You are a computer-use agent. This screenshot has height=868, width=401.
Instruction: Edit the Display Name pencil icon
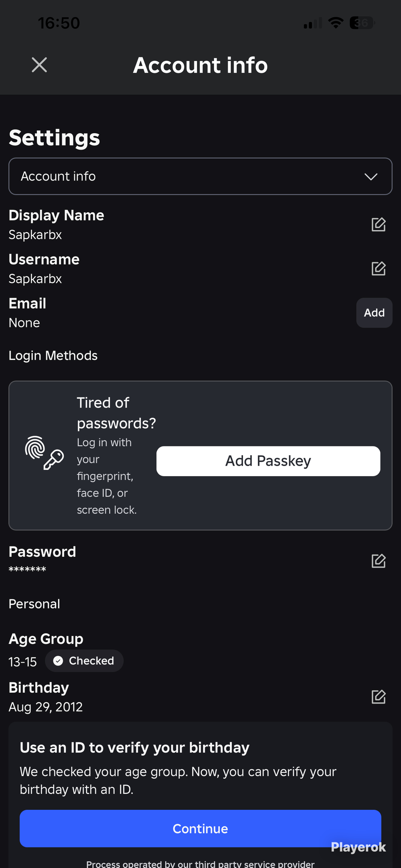pos(379,225)
